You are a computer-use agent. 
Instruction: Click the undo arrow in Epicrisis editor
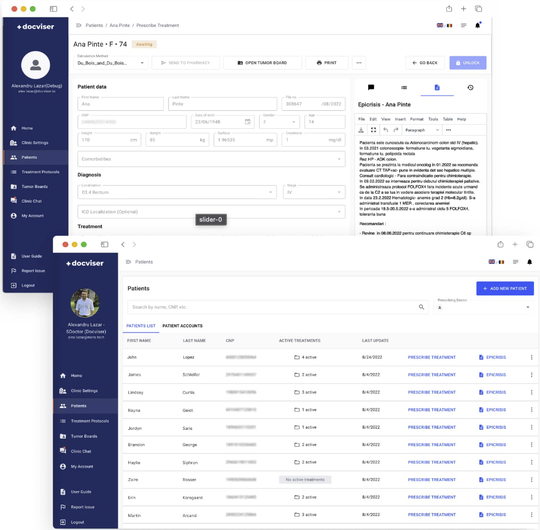click(385, 130)
